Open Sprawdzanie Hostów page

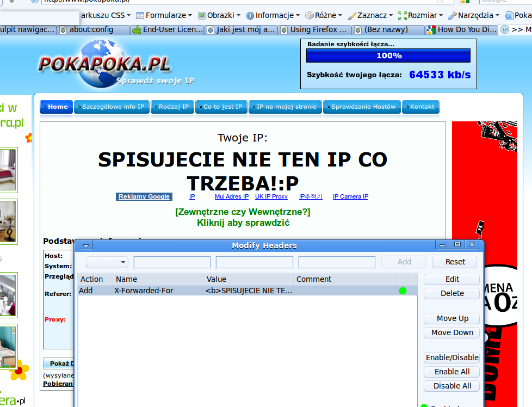pyautogui.click(x=362, y=107)
